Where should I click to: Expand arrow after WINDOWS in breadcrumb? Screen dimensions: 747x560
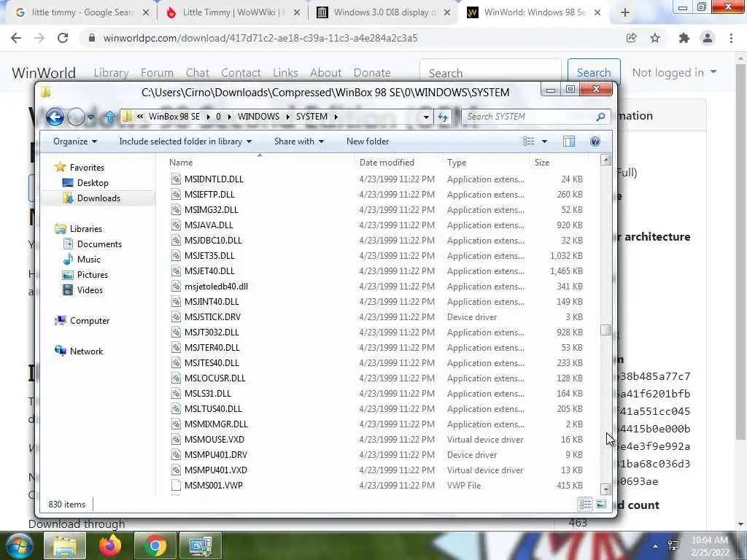point(287,117)
